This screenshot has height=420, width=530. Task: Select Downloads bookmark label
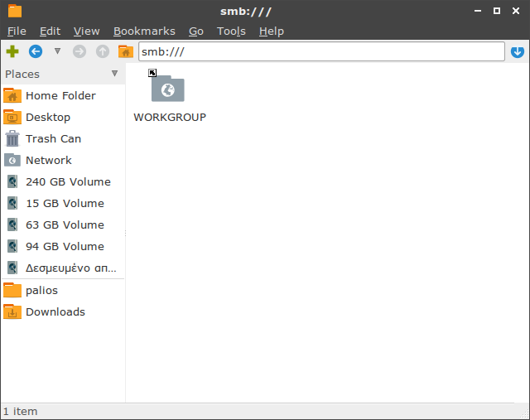pyautogui.click(x=55, y=311)
